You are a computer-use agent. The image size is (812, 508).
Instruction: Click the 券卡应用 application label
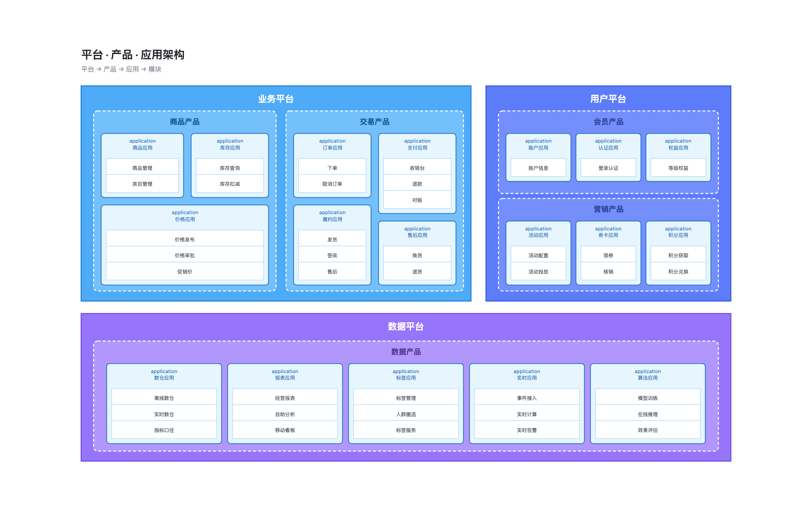[x=608, y=235]
